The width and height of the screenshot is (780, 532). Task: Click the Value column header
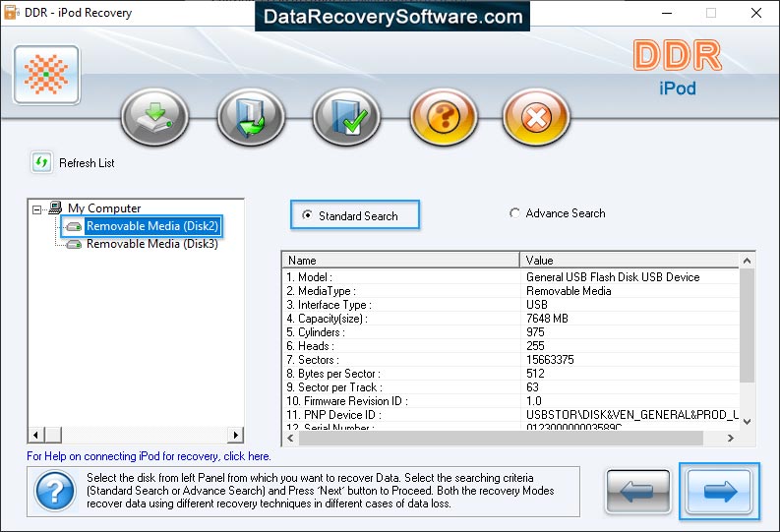[630, 260]
